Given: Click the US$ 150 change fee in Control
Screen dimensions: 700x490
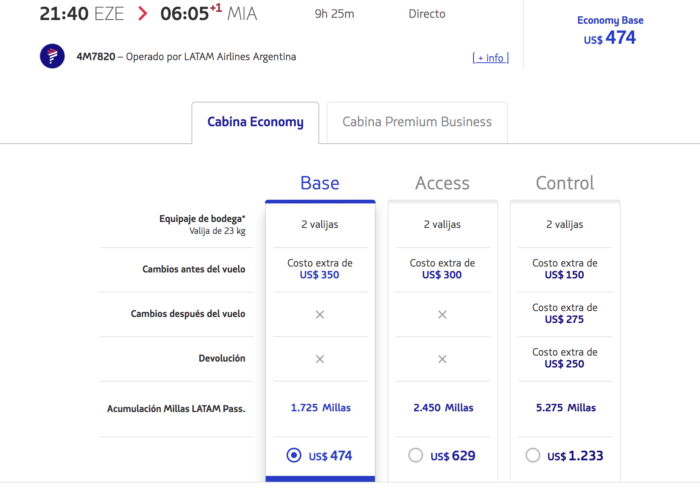Looking at the screenshot, I should point(564,275).
